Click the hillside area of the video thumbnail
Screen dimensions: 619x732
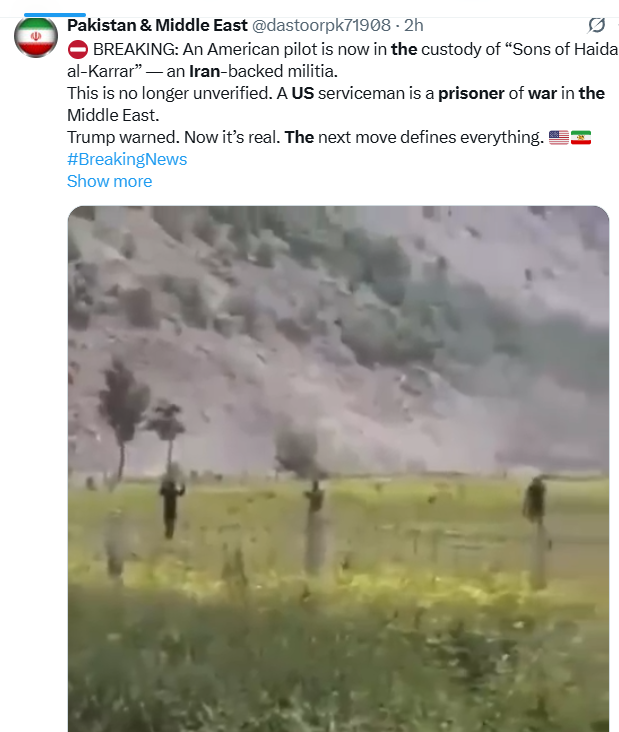click(338, 327)
